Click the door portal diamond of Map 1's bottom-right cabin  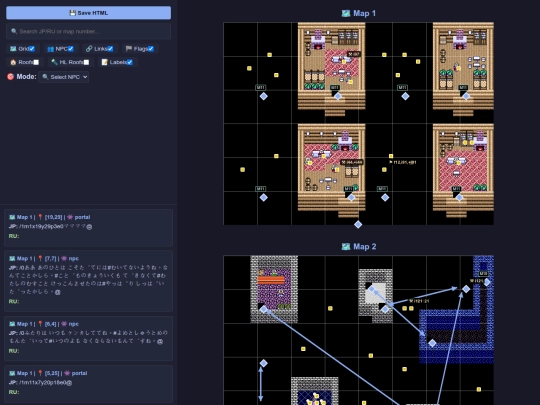[x=459, y=198]
